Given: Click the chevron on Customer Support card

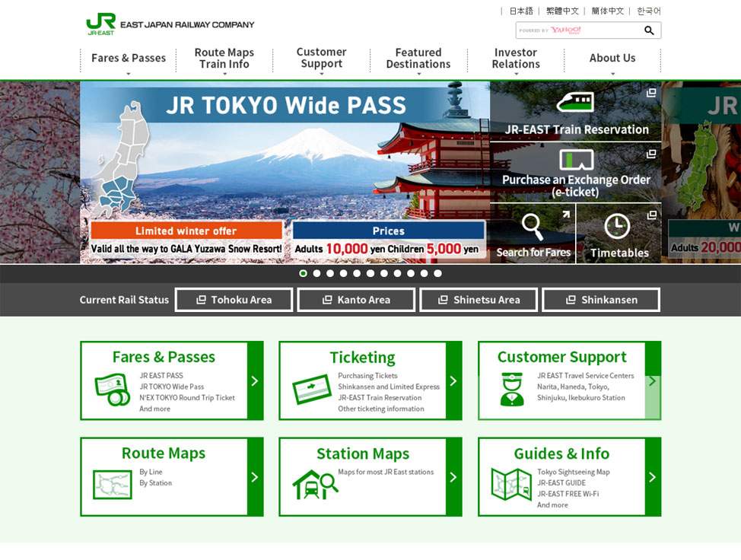Looking at the screenshot, I should [653, 381].
